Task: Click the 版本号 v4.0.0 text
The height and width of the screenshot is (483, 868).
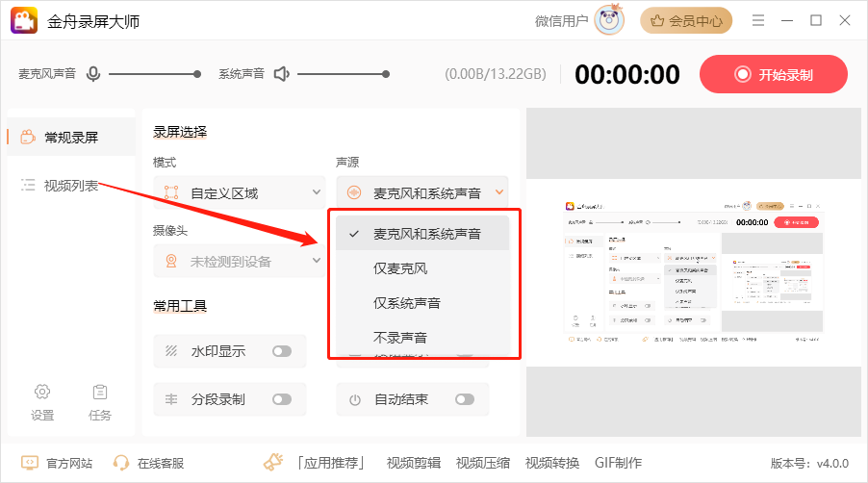Action: (809, 463)
